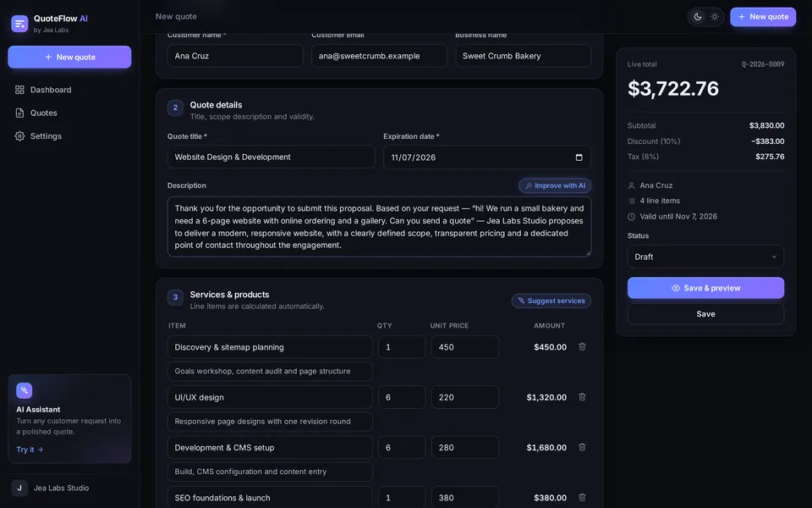Click the Quote details step 2 badge
The width and height of the screenshot is (812, 508).
point(175,108)
